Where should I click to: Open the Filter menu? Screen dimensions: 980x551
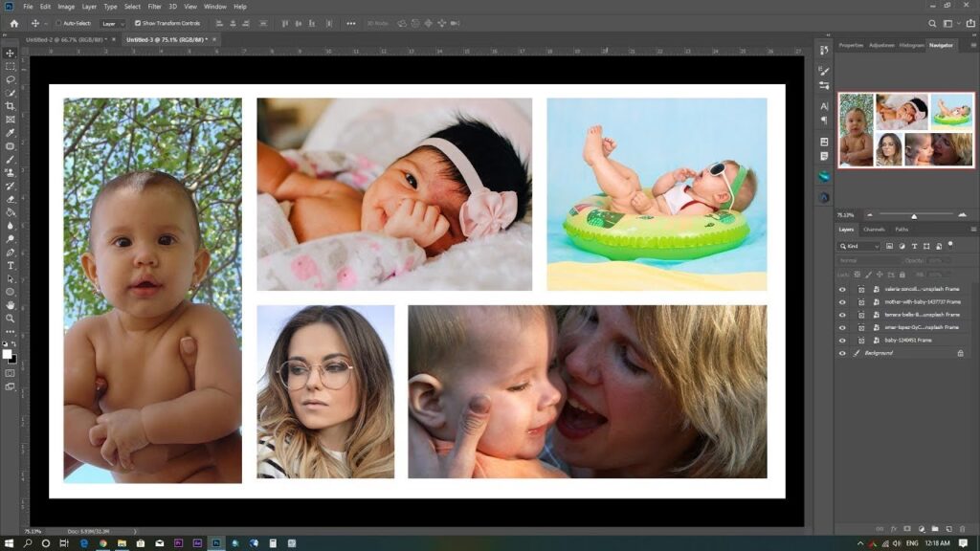pos(154,7)
